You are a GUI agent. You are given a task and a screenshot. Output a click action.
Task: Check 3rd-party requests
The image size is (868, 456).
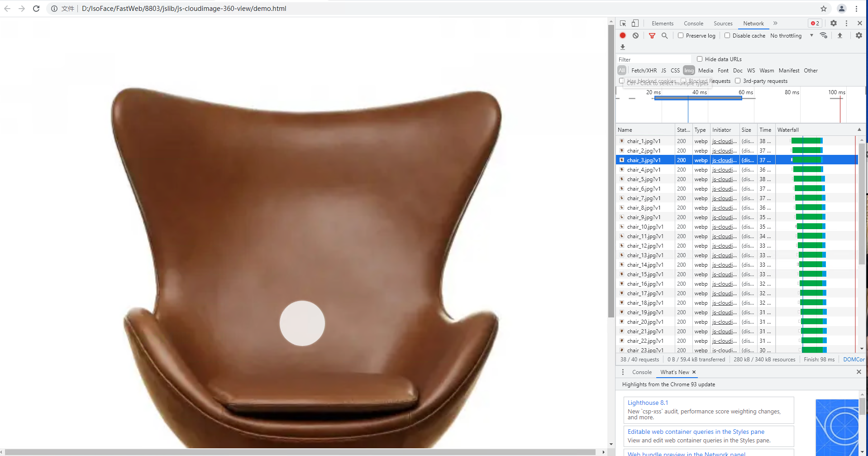(738, 81)
